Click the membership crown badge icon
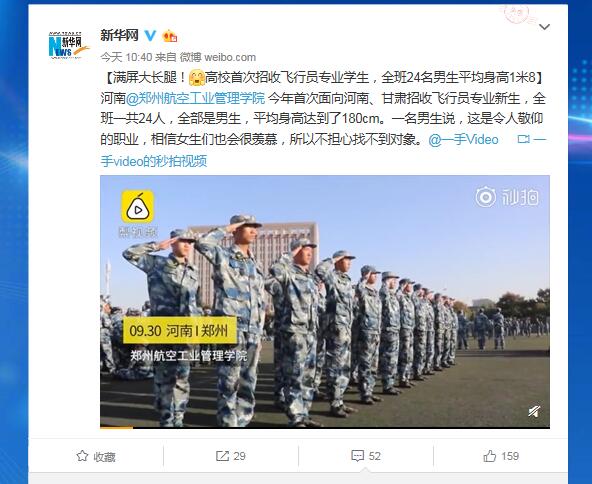This screenshot has width=592, height=484. [170, 36]
